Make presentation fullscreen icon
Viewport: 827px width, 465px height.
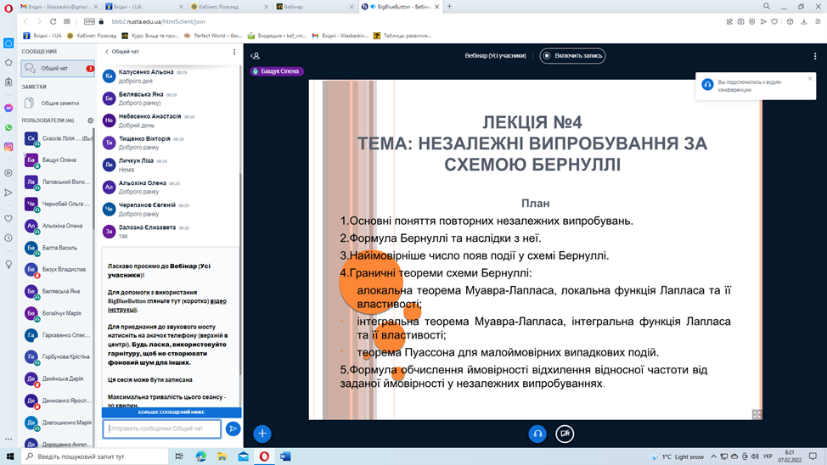point(757,414)
